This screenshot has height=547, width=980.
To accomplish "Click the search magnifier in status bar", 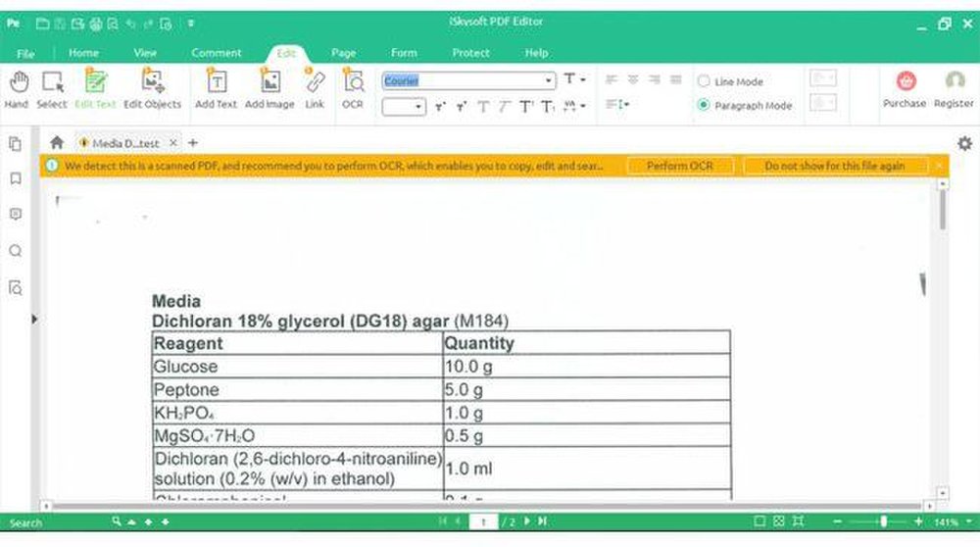I will (117, 521).
